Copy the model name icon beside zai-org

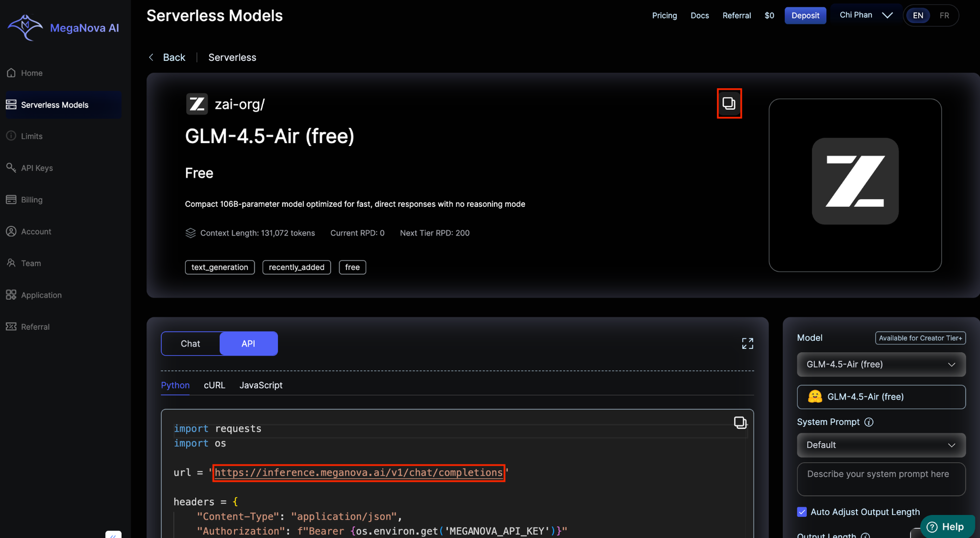pos(729,103)
